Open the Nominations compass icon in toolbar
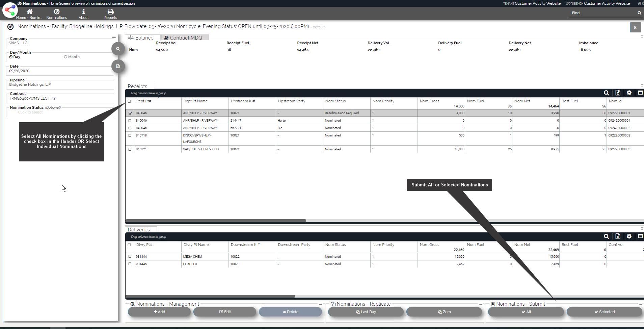The width and height of the screenshot is (644, 329). coord(57,12)
